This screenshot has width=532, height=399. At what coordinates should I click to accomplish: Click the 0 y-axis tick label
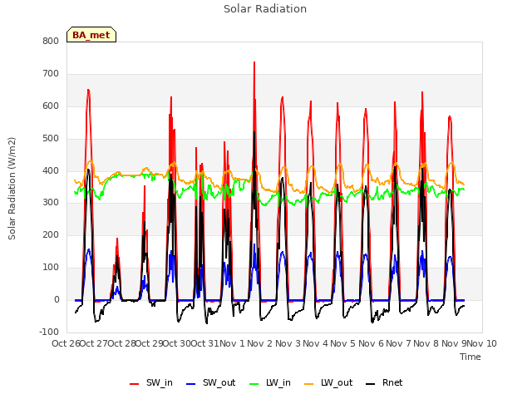(x=57, y=299)
